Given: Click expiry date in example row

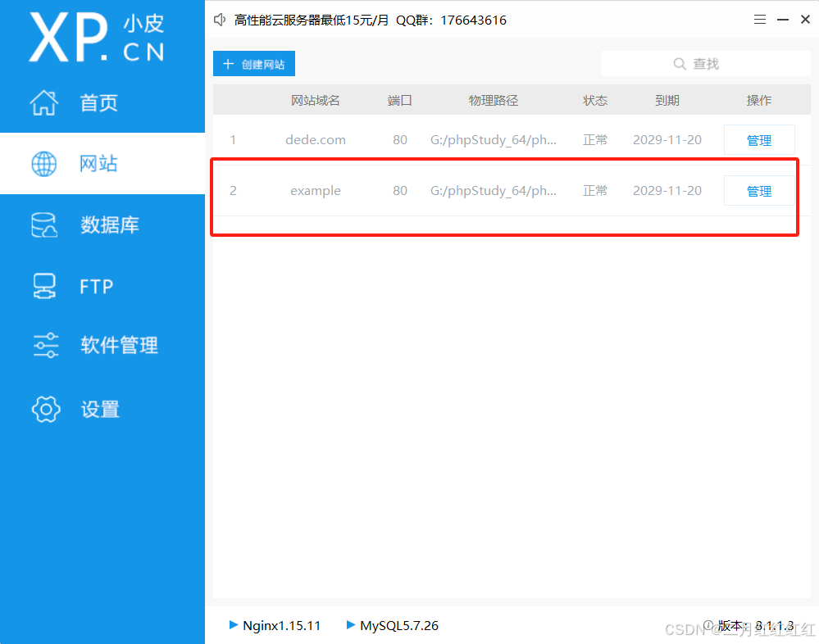Looking at the screenshot, I should click(667, 190).
